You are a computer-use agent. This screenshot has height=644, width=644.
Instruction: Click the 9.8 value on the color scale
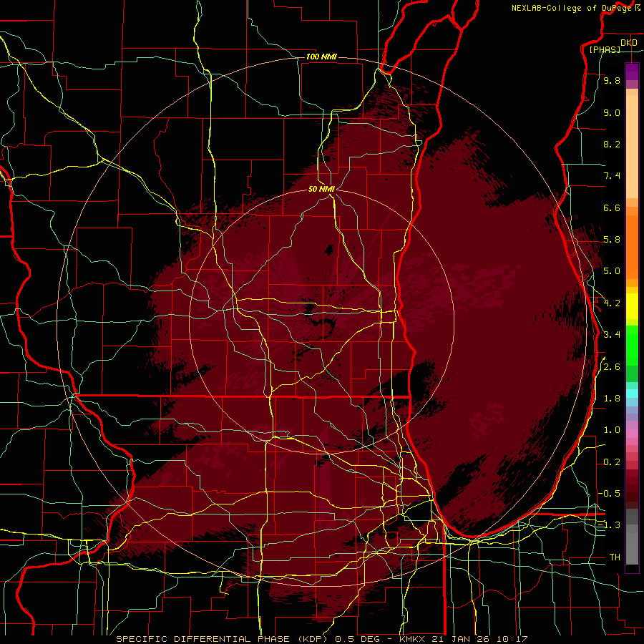[x=612, y=80]
